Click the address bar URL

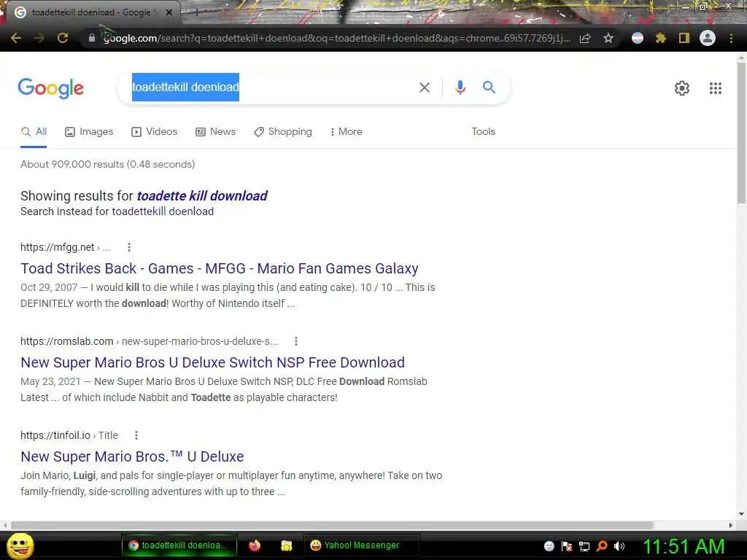(336, 38)
